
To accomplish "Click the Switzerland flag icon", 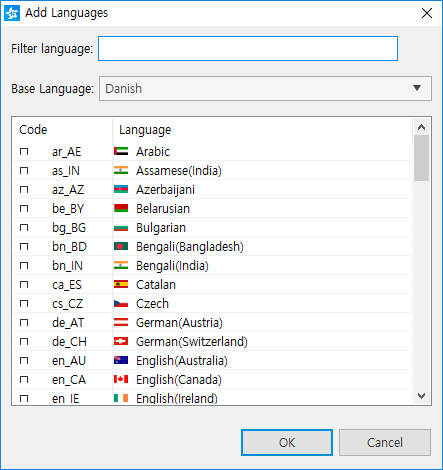I will tap(121, 341).
